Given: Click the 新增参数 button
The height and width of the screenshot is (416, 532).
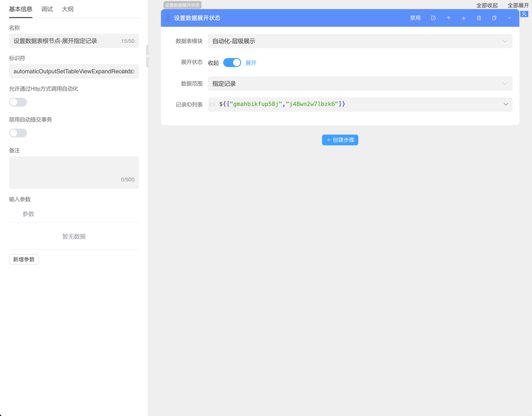Looking at the screenshot, I should (24, 259).
